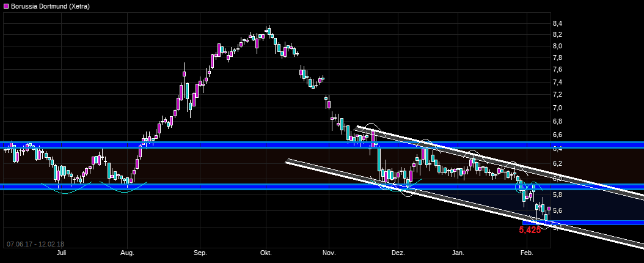Select the Jan. month label

pyautogui.click(x=458, y=253)
